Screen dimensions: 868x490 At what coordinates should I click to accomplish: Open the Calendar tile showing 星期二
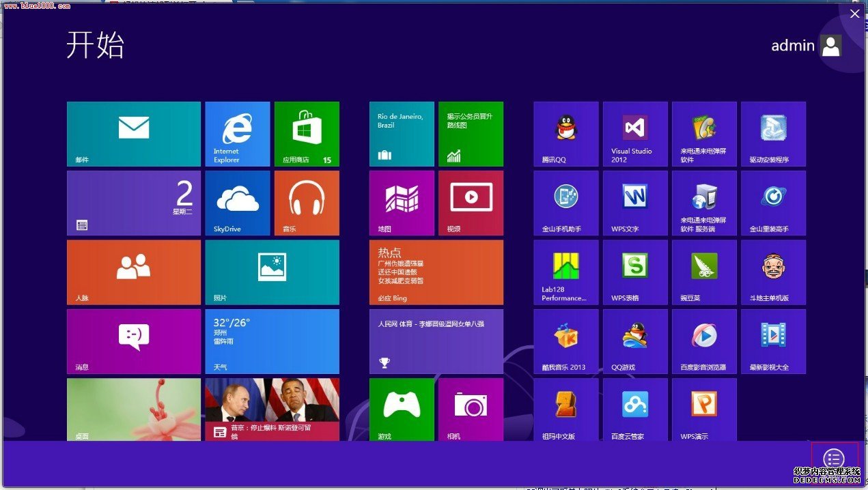point(134,203)
